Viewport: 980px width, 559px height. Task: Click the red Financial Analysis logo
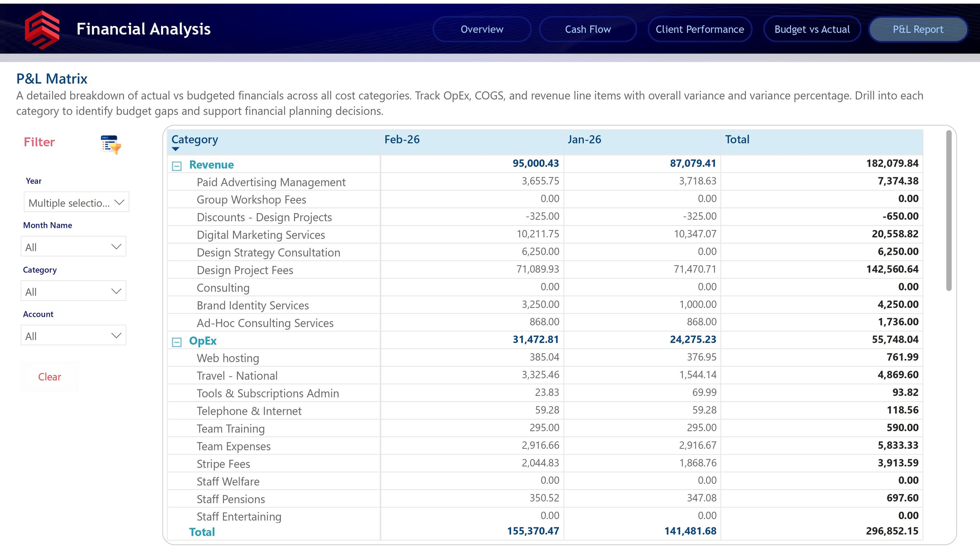click(42, 29)
